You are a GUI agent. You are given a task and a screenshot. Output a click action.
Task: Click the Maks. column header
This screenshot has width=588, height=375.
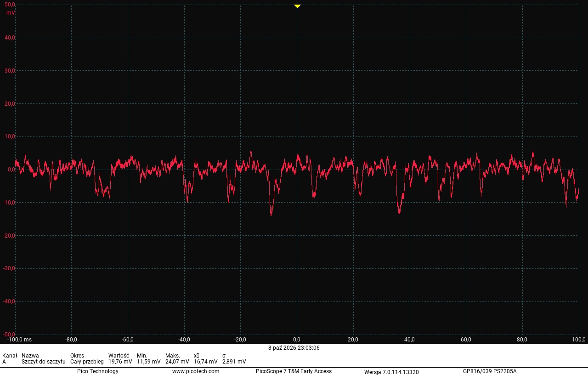[173, 356]
